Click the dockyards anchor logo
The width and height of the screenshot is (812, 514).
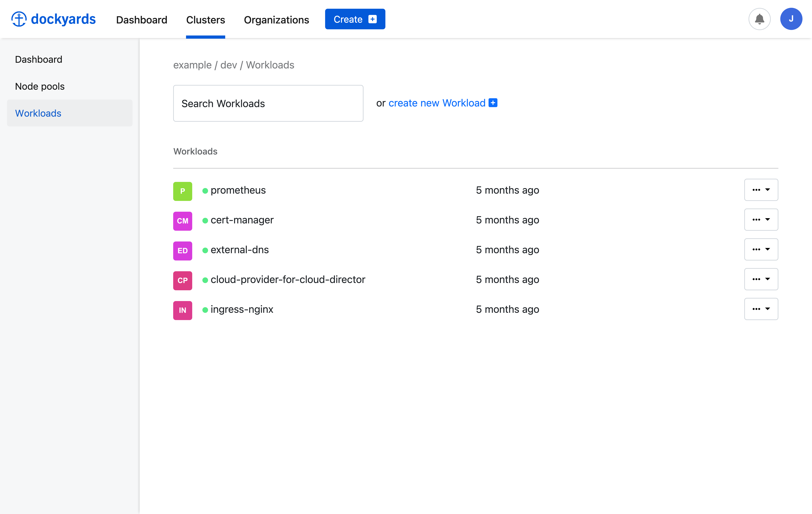click(x=19, y=19)
